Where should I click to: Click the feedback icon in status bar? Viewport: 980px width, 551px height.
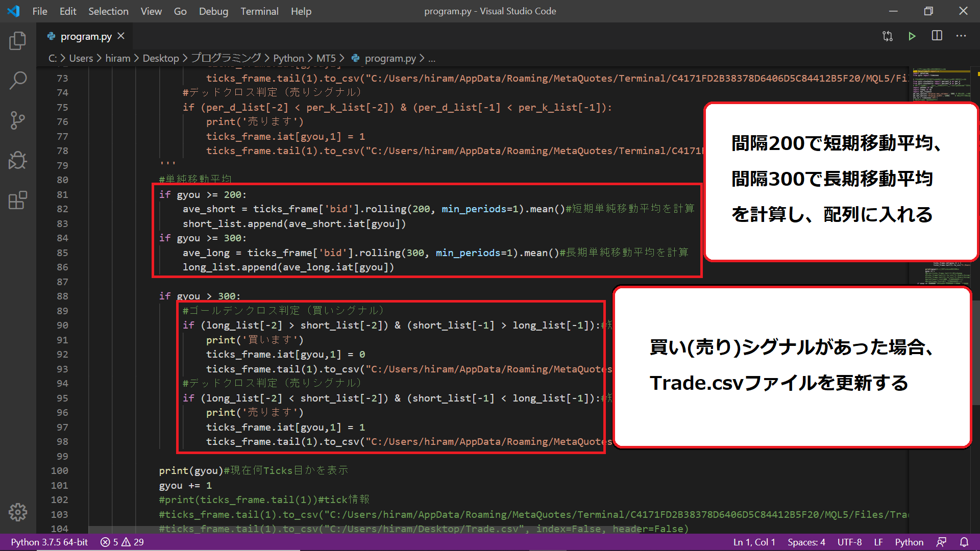click(x=942, y=542)
